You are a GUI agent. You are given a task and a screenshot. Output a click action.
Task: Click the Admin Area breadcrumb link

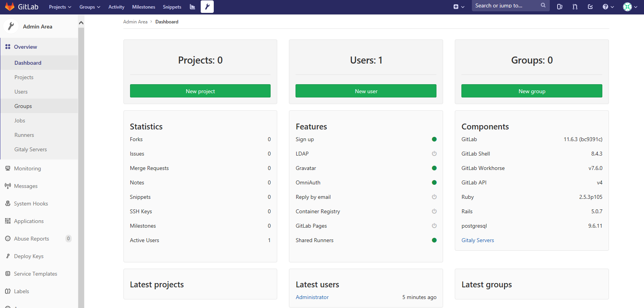(x=135, y=22)
